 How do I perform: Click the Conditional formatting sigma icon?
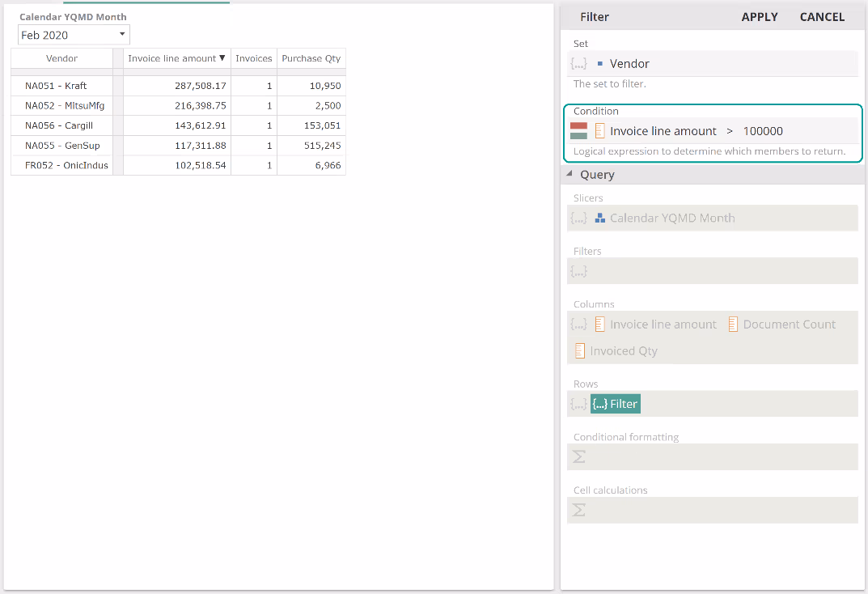pyautogui.click(x=579, y=457)
